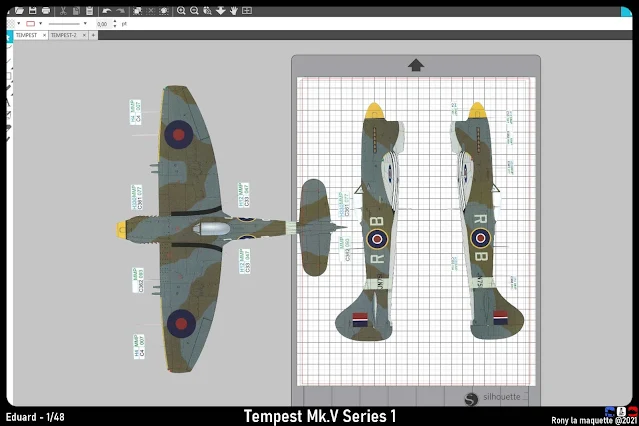Image resolution: width=639 pixels, height=426 pixels.
Task: Select the Text tool in left toolbar
Action: point(9,102)
